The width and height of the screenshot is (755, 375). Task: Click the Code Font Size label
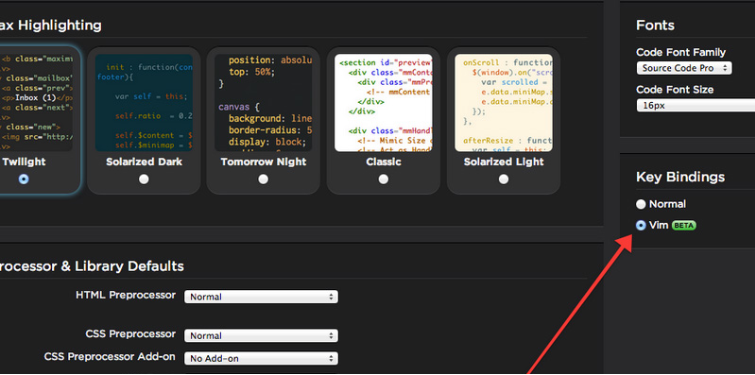675,90
